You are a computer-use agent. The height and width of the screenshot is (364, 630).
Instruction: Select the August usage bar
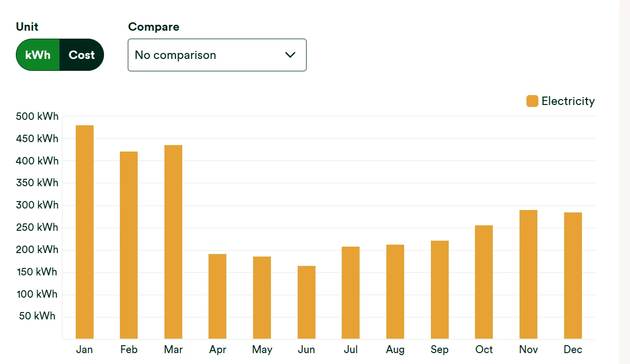pos(395,292)
